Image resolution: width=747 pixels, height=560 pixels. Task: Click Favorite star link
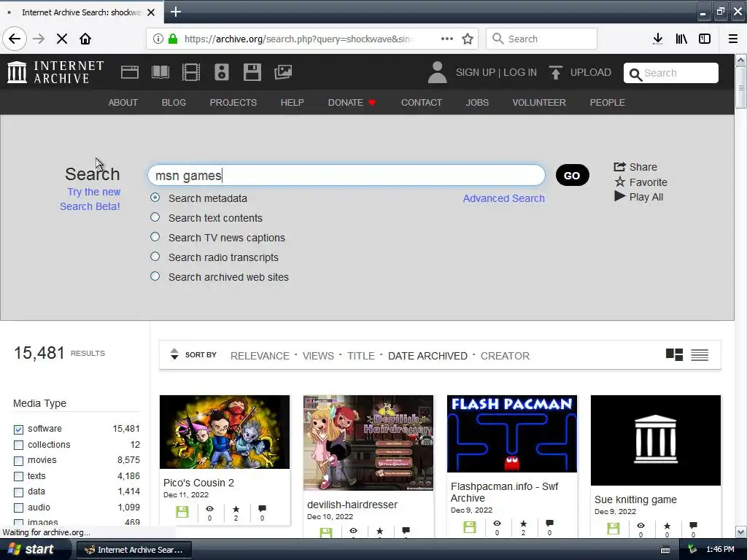pyautogui.click(x=640, y=182)
